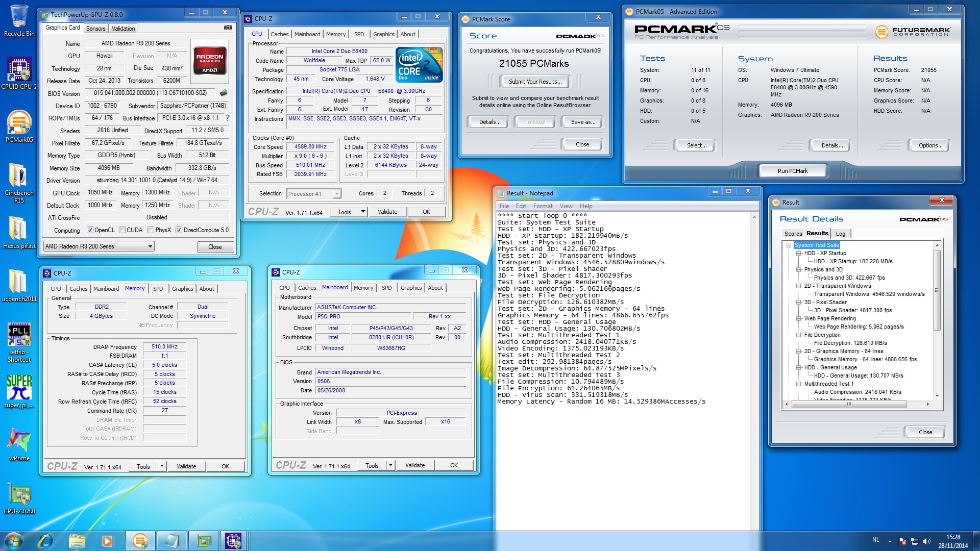980x551 pixels.
Task: Switch to the Validation tab in GPU-Z
Action: point(124,29)
